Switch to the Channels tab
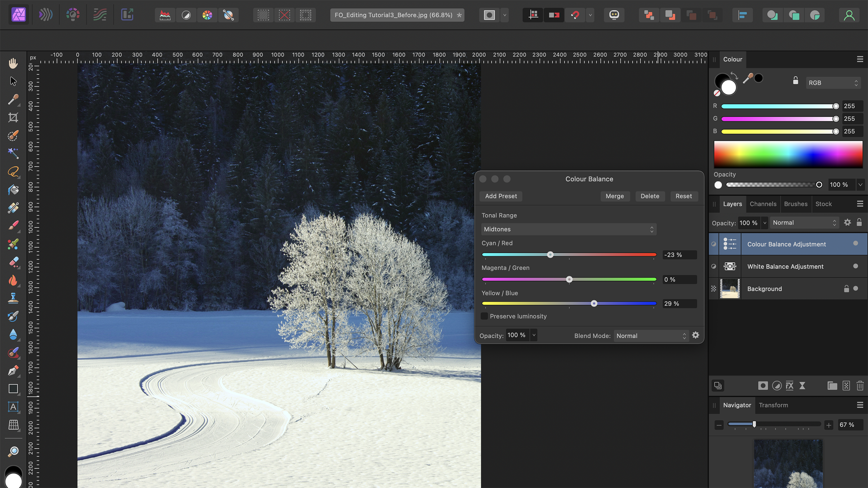Viewport: 868px width, 488px height. [763, 204]
